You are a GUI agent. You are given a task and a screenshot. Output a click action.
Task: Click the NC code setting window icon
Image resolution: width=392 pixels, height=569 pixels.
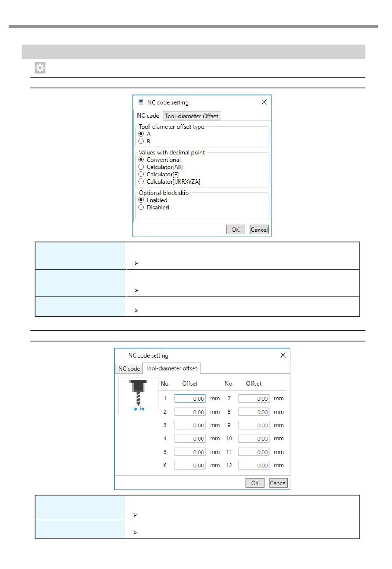click(141, 102)
